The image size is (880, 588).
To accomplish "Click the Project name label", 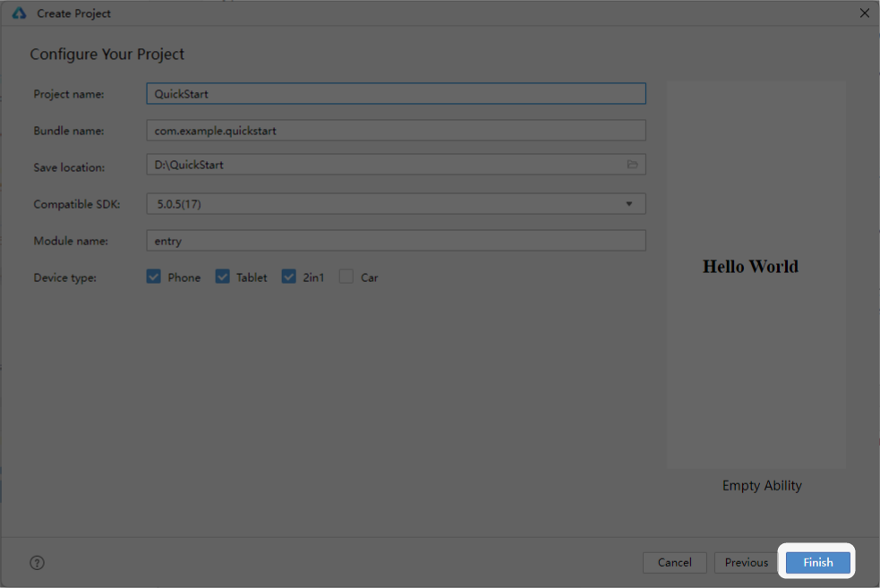I will (68, 94).
